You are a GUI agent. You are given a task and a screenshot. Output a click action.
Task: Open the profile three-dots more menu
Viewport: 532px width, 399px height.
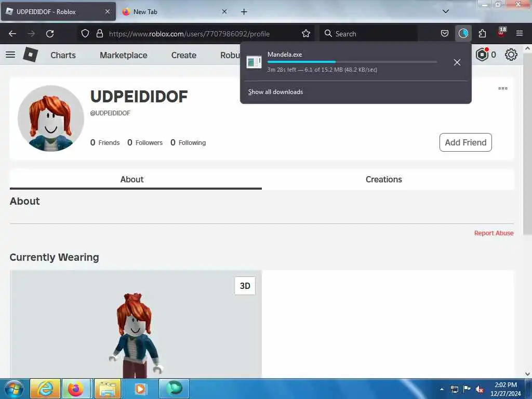click(x=502, y=88)
